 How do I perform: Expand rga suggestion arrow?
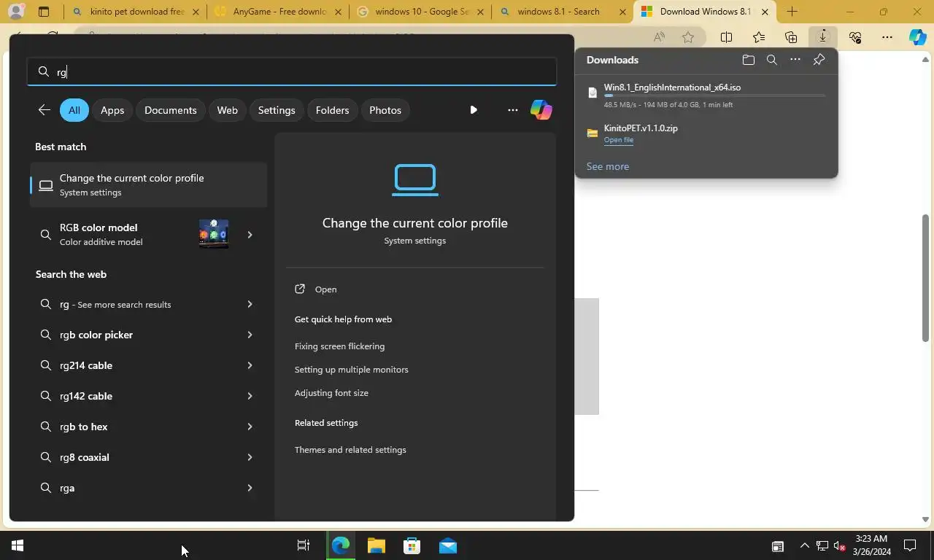coord(250,488)
